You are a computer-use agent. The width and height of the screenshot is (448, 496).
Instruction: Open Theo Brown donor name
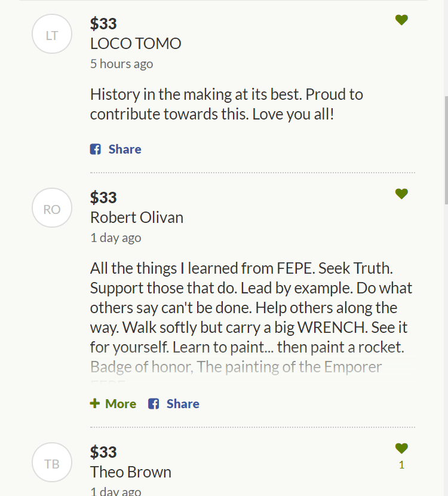click(x=131, y=471)
